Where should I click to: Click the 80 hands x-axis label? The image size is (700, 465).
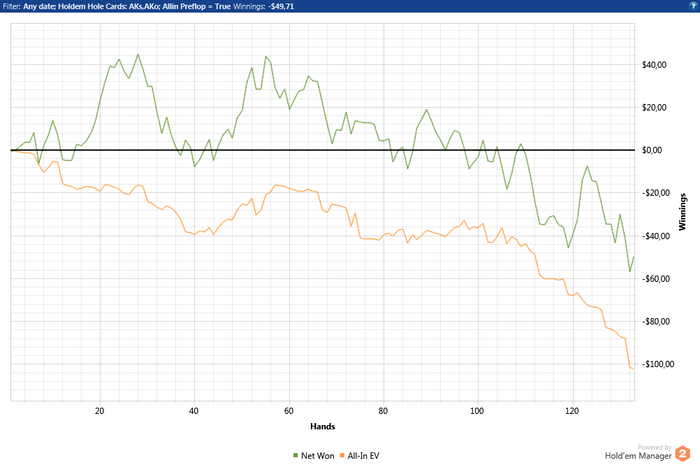click(383, 411)
